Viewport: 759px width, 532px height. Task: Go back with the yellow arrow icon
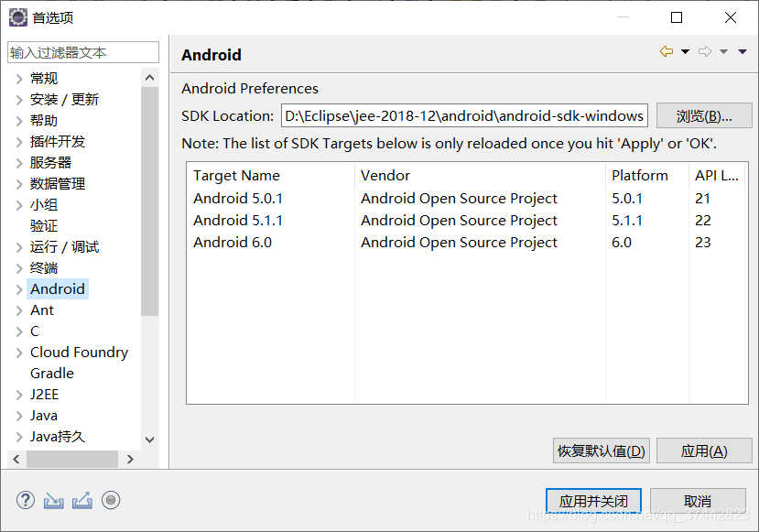click(x=667, y=51)
